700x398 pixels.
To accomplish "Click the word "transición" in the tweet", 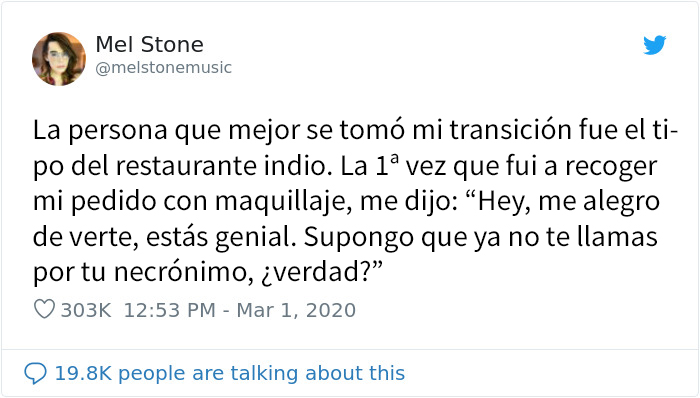I will point(510,129).
